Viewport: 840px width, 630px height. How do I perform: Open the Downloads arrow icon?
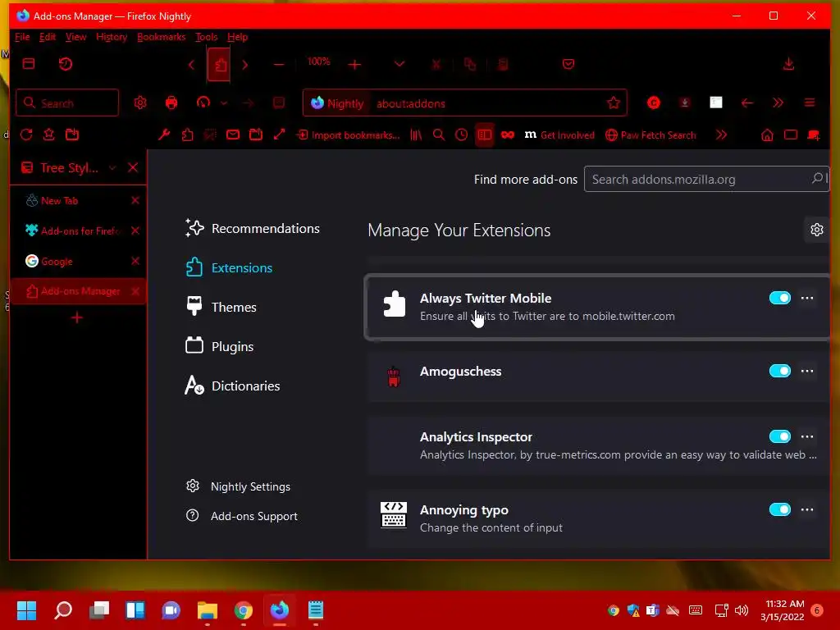[x=788, y=64]
